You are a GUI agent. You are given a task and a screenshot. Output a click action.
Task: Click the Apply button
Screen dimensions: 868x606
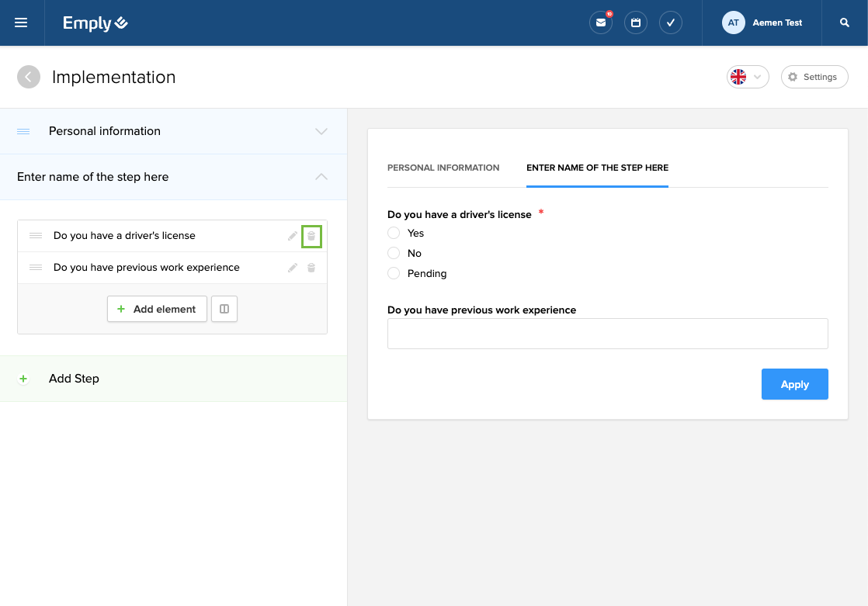pyautogui.click(x=794, y=384)
